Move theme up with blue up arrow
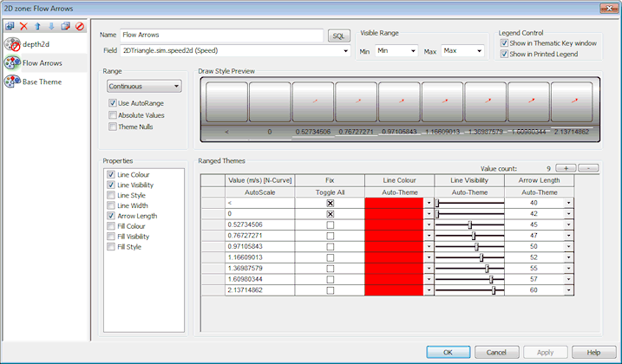Image resolution: width=622 pixels, height=364 pixels. tap(37, 26)
